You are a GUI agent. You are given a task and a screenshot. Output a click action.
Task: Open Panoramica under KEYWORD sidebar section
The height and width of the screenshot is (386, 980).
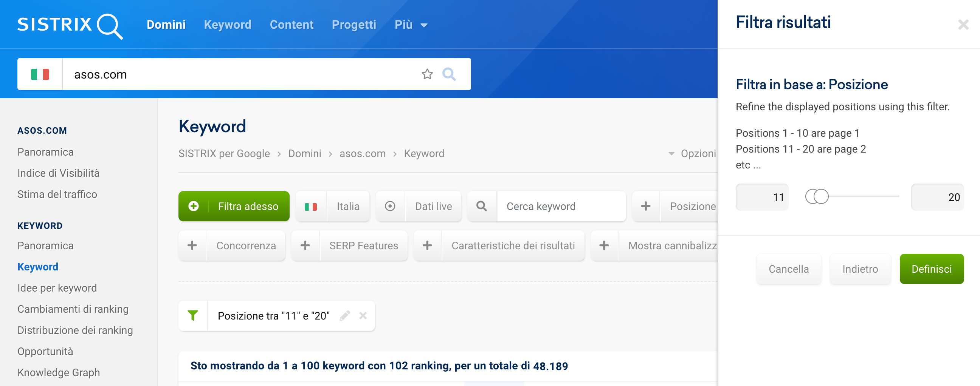click(x=46, y=246)
